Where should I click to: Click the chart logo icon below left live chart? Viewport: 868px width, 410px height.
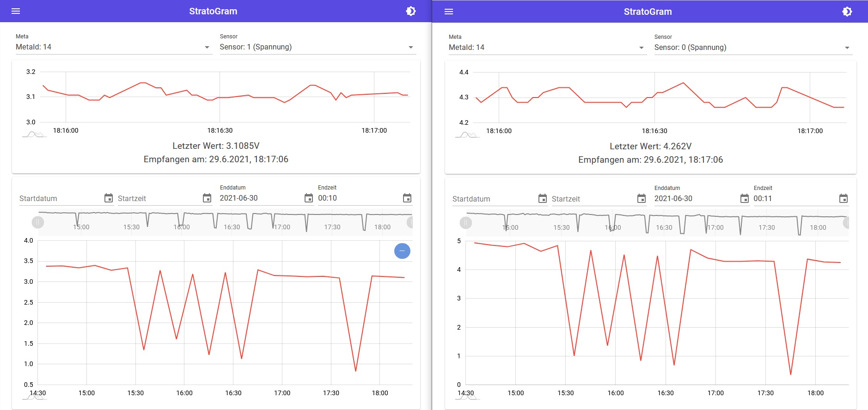[x=35, y=135]
